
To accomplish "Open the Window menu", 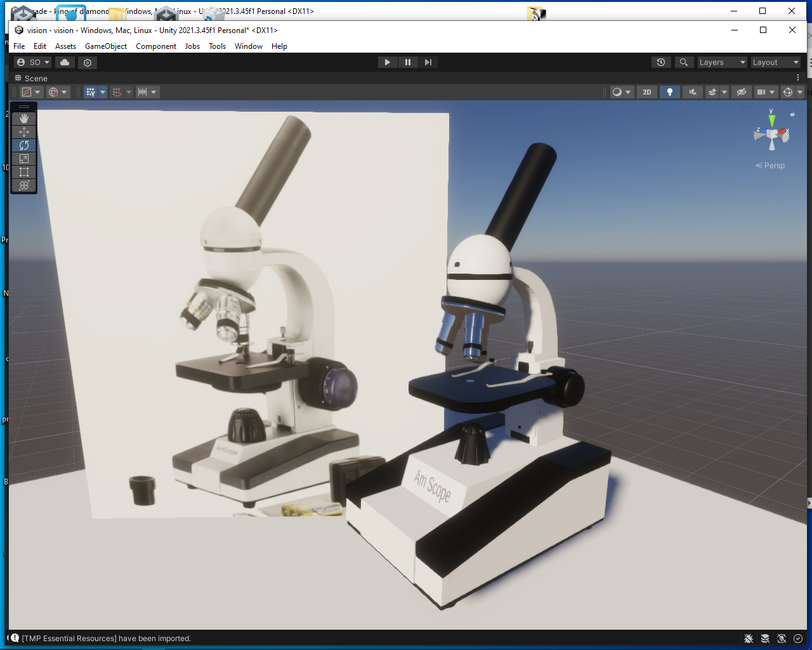I will pyautogui.click(x=249, y=46).
